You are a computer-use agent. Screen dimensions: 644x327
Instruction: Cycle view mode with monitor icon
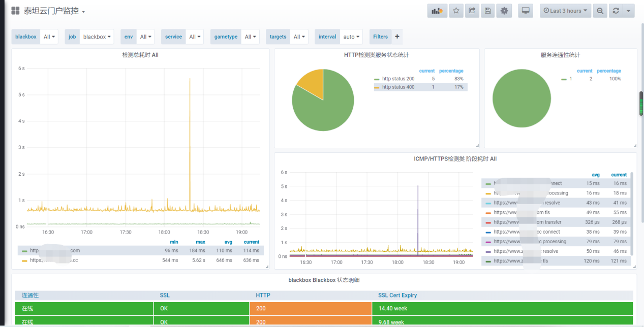coord(526,11)
